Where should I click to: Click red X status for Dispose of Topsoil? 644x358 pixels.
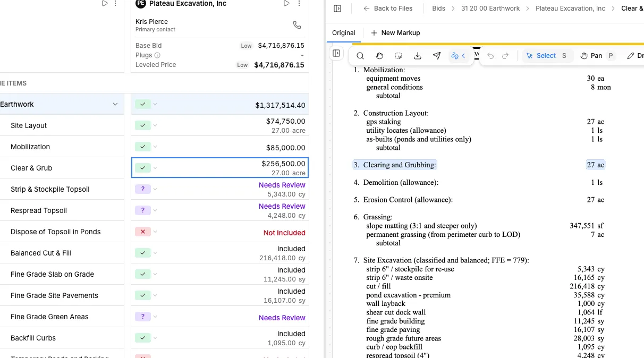point(142,232)
